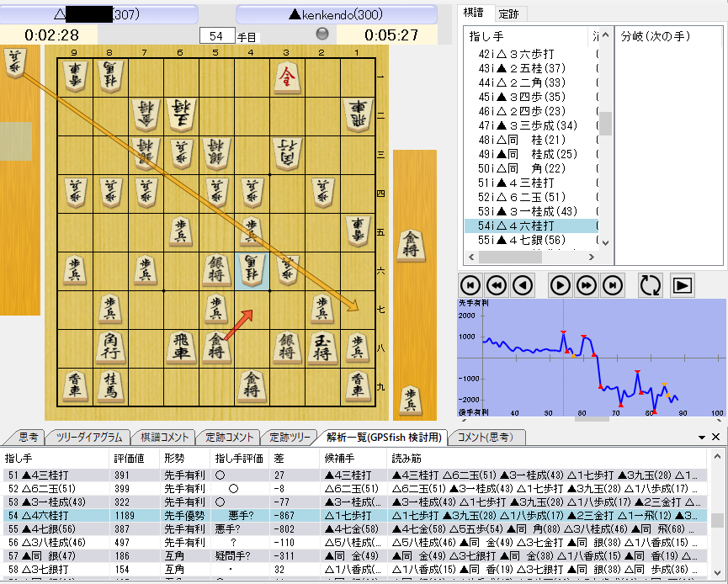Select the rook 飛車 on 6-eight
The height and width of the screenshot is (584, 728).
point(181,348)
